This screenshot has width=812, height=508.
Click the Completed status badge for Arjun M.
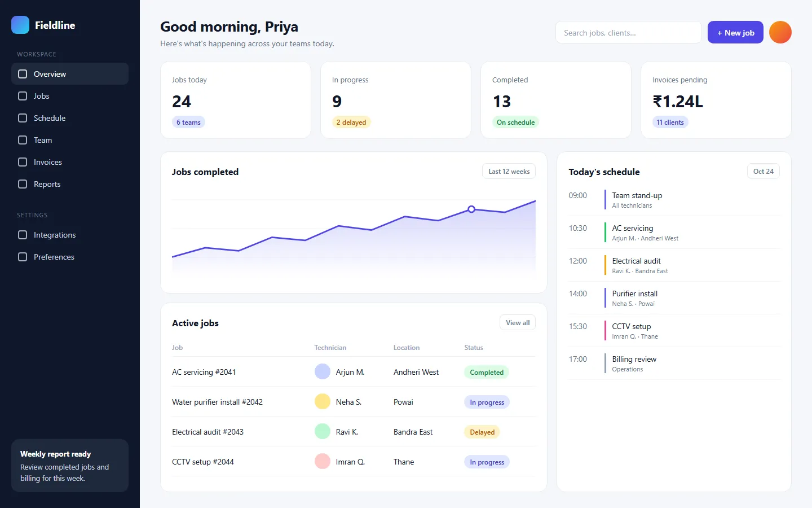click(487, 373)
